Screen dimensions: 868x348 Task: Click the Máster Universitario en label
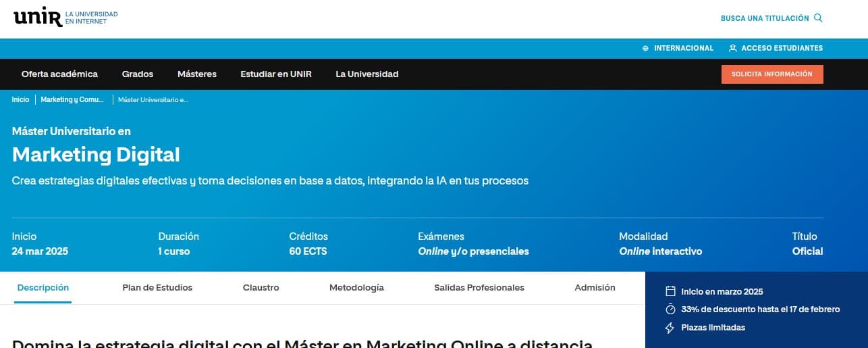(72, 131)
